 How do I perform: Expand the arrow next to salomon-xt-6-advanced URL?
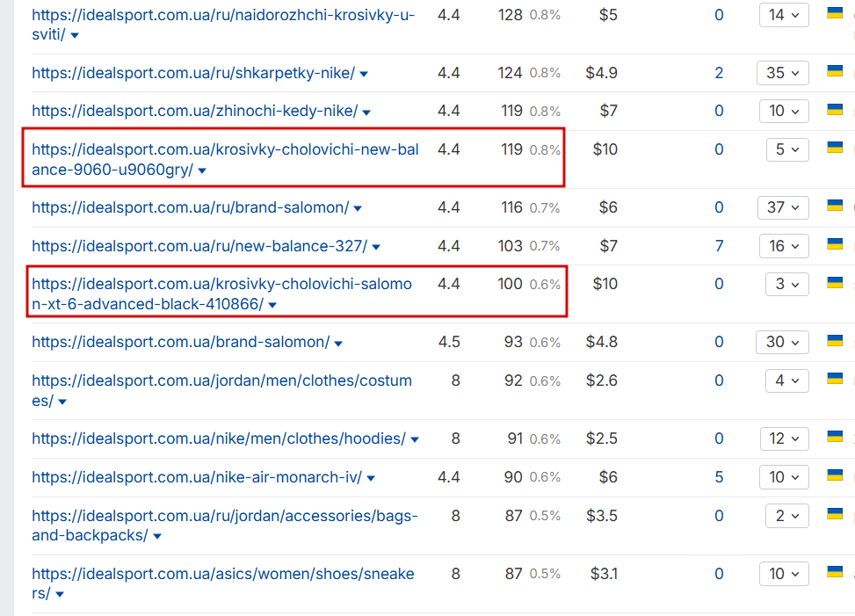click(272, 305)
